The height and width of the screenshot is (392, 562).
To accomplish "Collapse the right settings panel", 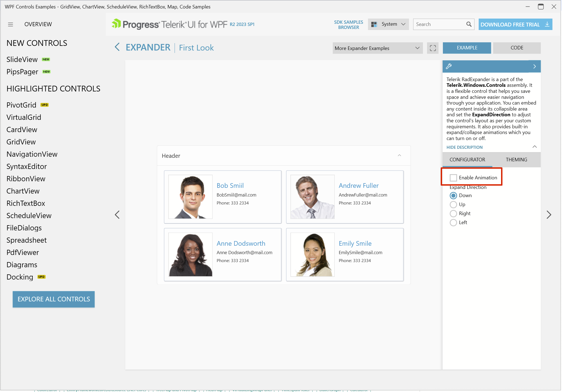I will 549,215.
